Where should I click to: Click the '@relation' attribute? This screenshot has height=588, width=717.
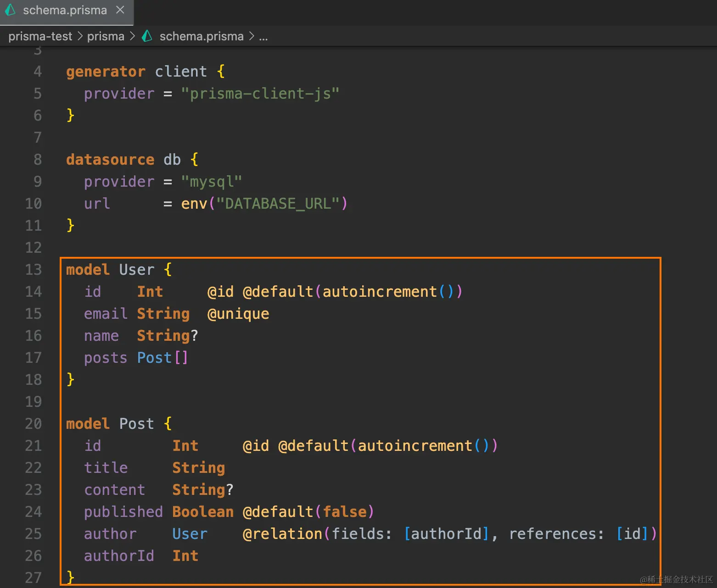point(282,534)
